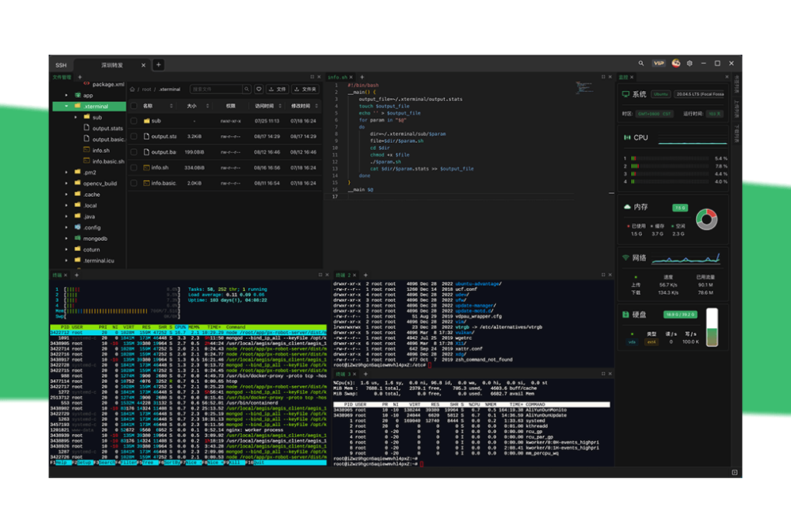The width and height of the screenshot is (791, 532).
Task: Add a new editor tab beside info.sh
Action: click(x=362, y=77)
